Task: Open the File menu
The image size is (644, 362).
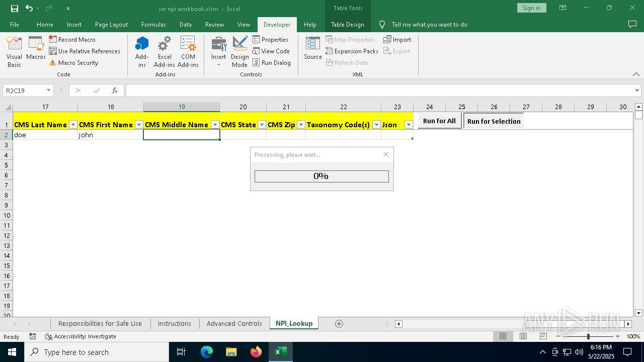Action: [x=15, y=24]
